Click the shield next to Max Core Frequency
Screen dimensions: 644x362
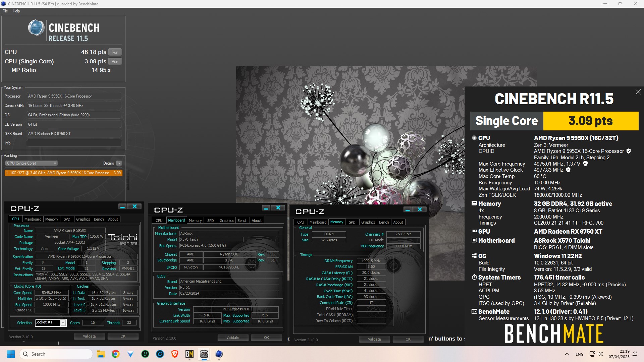(585, 164)
